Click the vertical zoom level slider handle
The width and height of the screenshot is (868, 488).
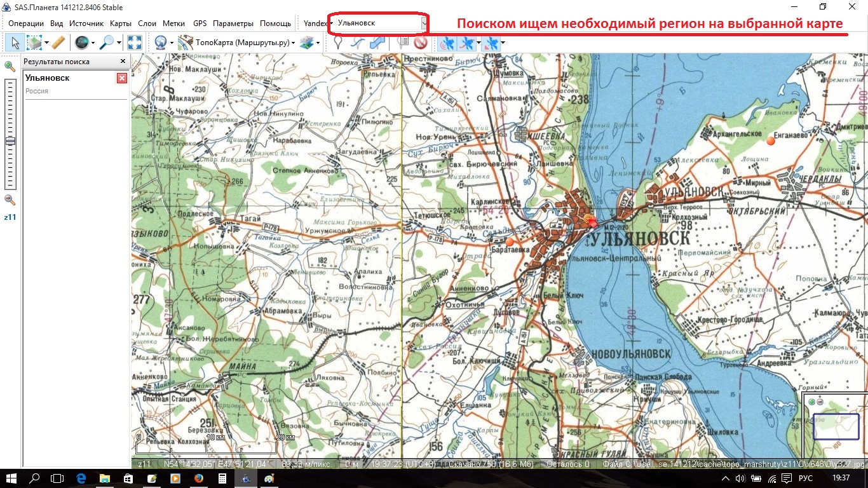10,141
